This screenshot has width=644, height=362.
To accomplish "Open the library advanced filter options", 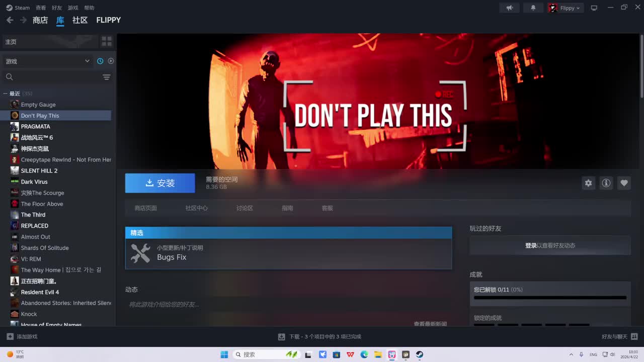I will click(106, 77).
